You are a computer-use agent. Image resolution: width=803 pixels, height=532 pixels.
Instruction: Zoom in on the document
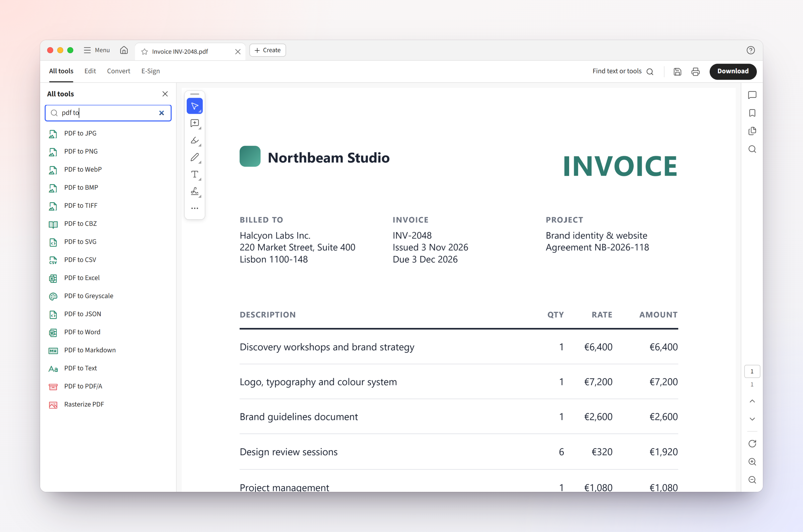coord(752,462)
